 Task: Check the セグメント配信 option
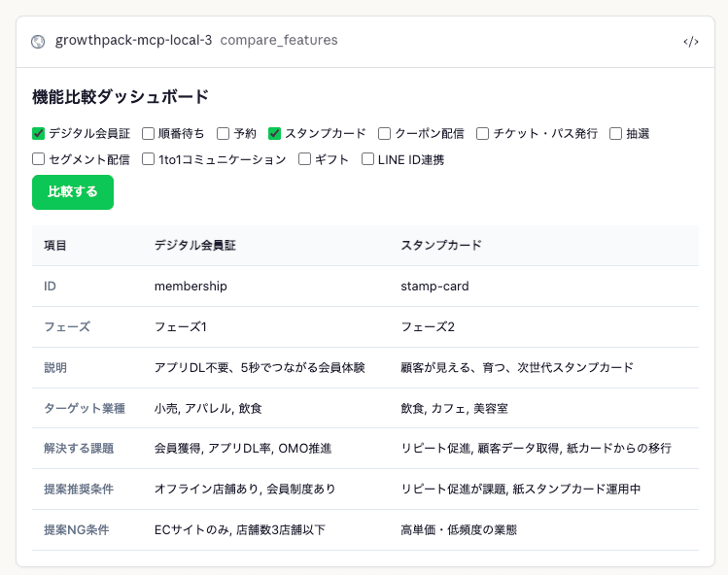tap(39, 159)
